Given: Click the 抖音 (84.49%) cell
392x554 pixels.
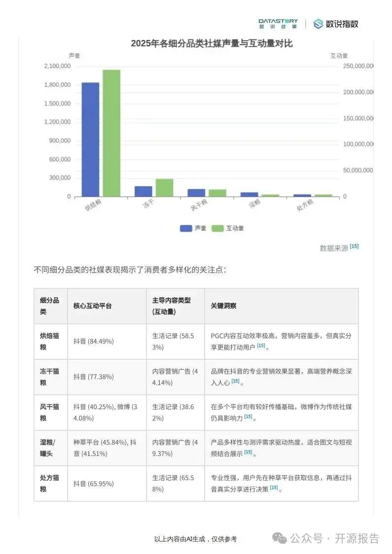Looking at the screenshot, I should [x=107, y=341].
